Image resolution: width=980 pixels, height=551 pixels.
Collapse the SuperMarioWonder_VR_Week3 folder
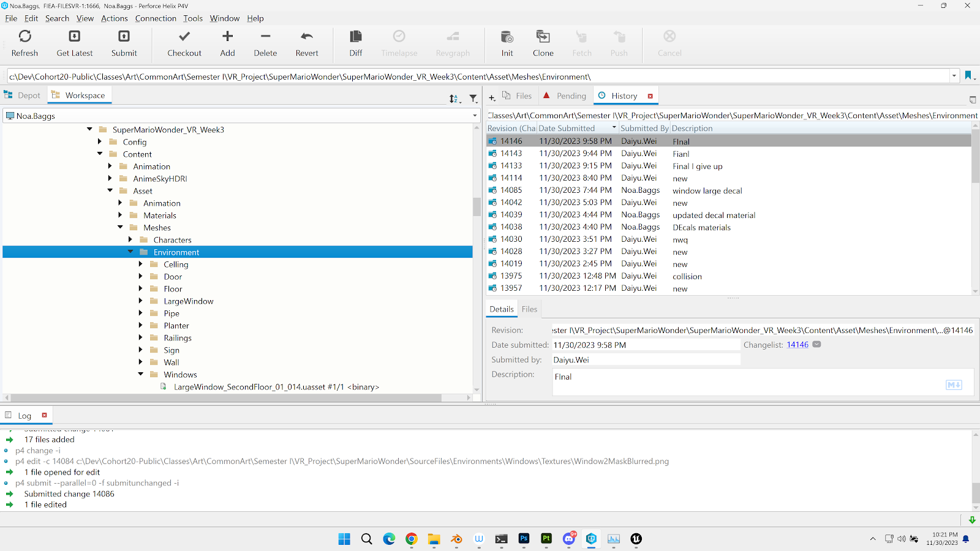pyautogui.click(x=89, y=129)
